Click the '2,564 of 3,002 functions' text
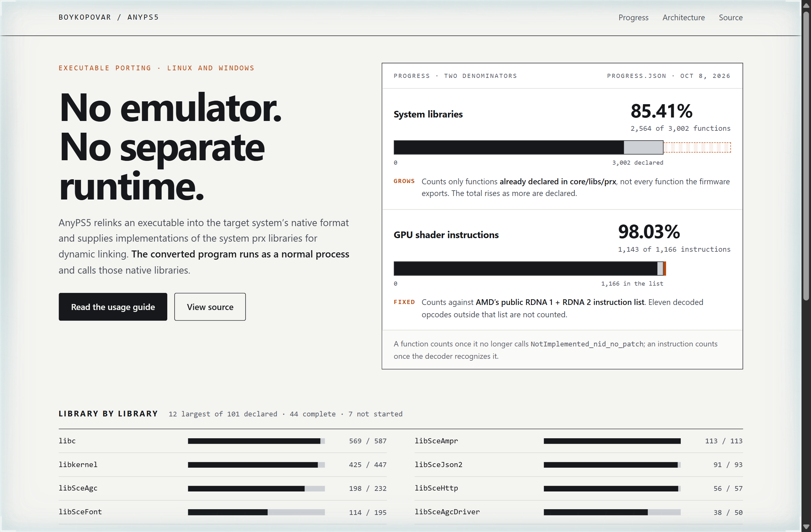The width and height of the screenshot is (811, 532). click(x=680, y=128)
